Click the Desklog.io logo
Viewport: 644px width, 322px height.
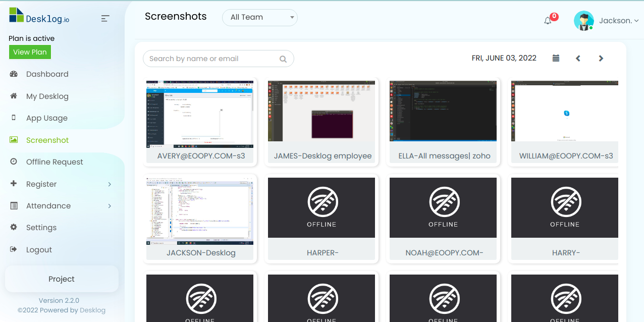pos(39,16)
